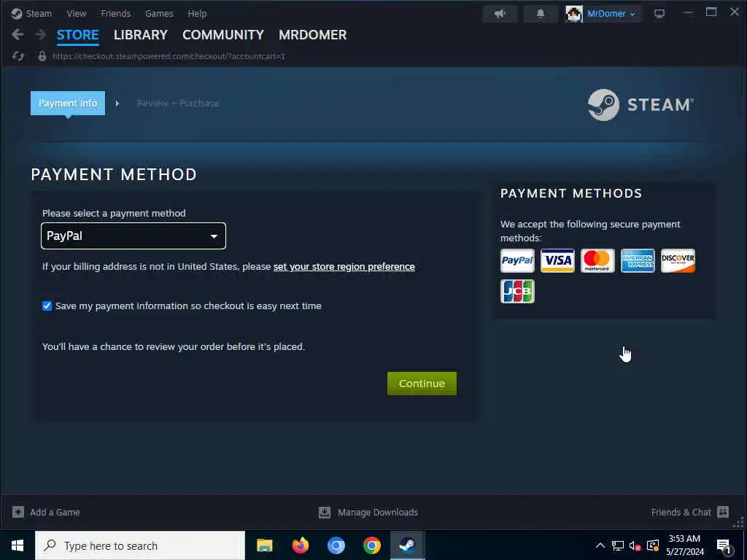Open the Friends & Chat grid icon

[723, 512]
